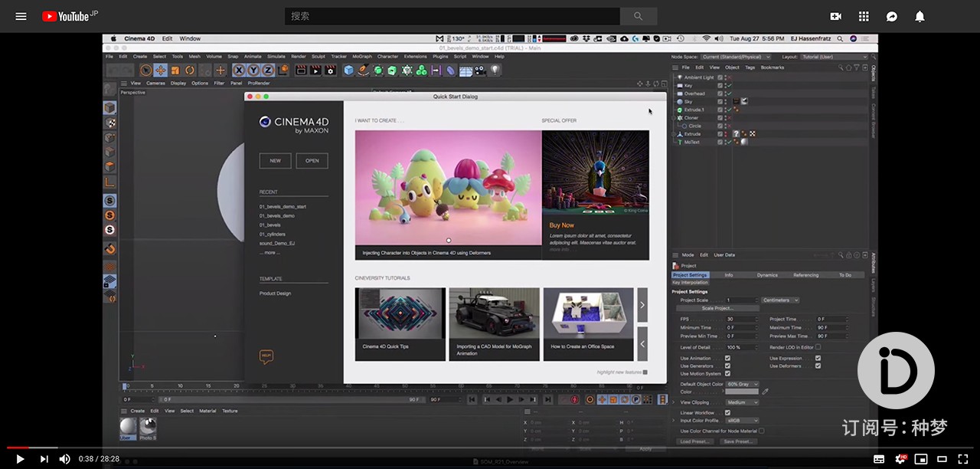The width and height of the screenshot is (980, 469).
Task: Click YouTube search magnifier button
Action: (639, 16)
